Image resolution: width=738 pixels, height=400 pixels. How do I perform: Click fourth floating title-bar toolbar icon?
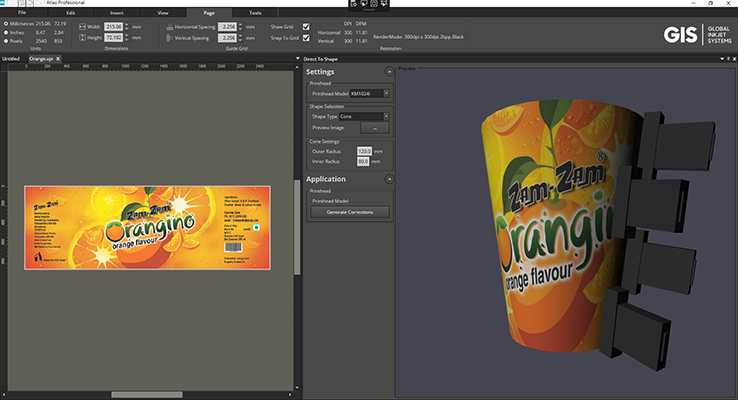[384, 3]
